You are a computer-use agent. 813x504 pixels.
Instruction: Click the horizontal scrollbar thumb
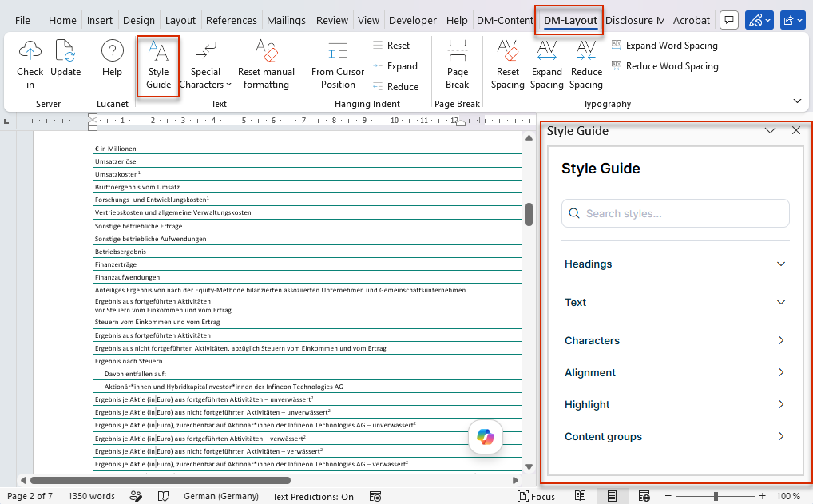pos(161,480)
